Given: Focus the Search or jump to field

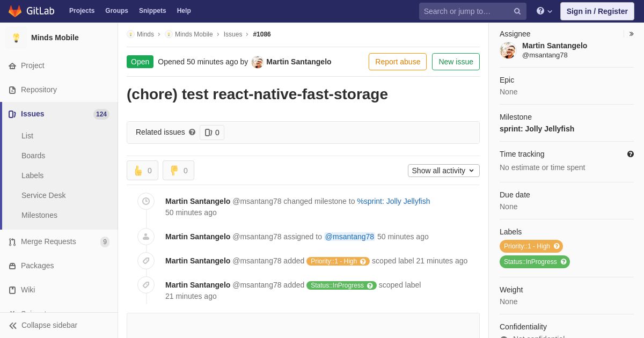Looking at the screenshot, I should coord(473,11).
